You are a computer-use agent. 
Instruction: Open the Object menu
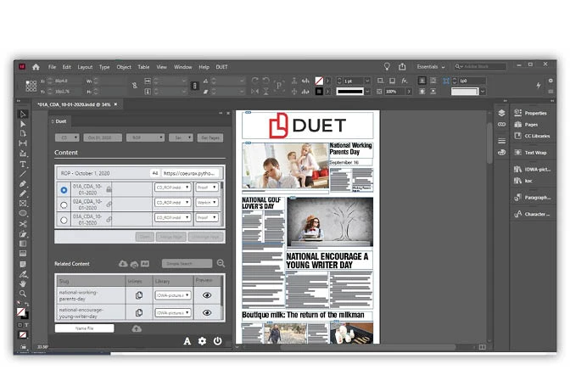pos(124,67)
